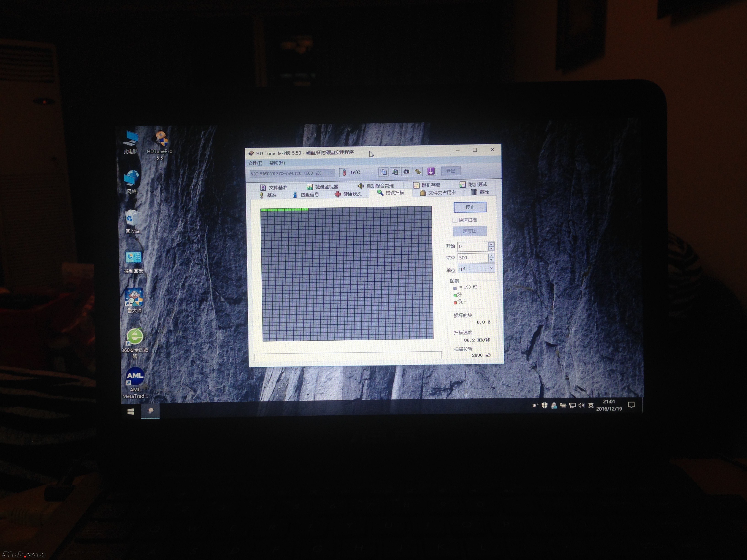
Task: Enable the 快速扫描 quick scan checkbox
Action: (455, 220)
